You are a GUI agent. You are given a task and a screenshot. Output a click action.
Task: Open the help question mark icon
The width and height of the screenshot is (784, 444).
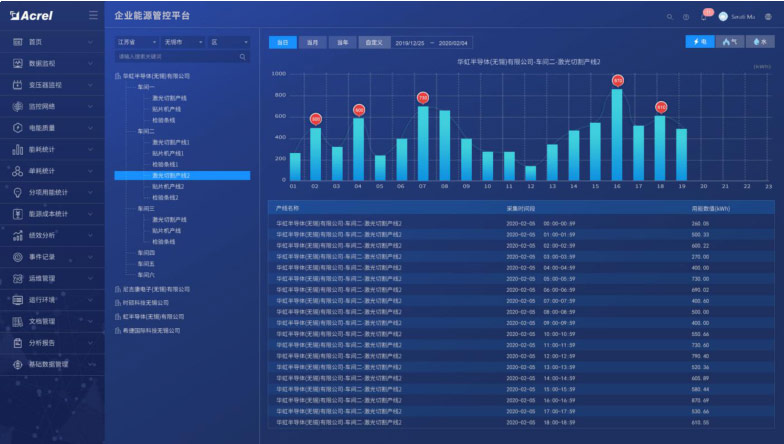686,17
